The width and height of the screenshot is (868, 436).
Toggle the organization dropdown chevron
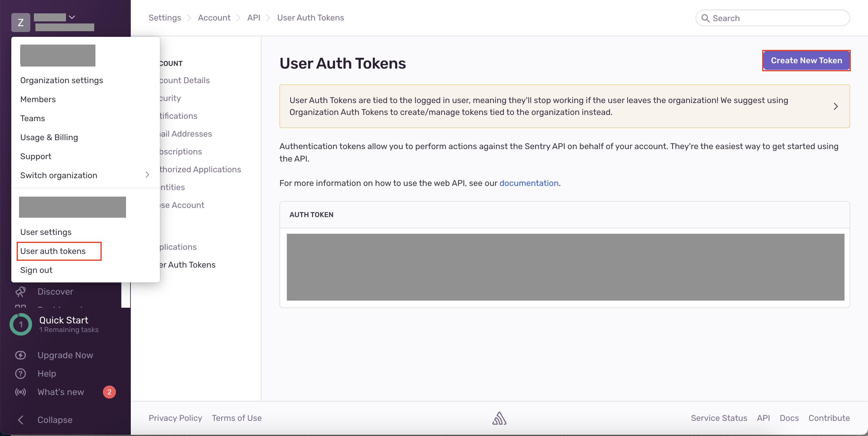click(72, 17)
